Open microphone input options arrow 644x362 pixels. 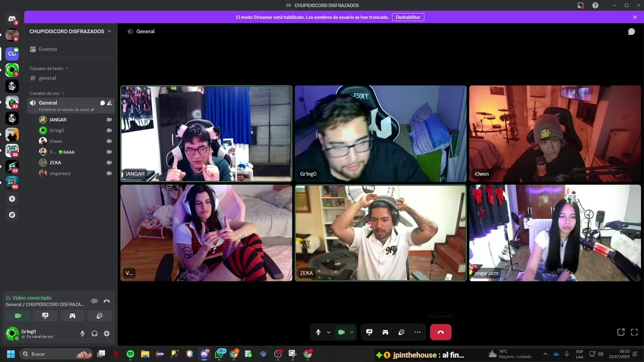click(329, 332)
